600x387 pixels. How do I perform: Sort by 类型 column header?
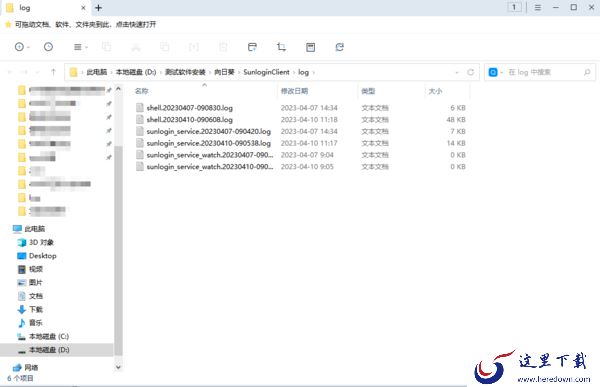point(368,91)
